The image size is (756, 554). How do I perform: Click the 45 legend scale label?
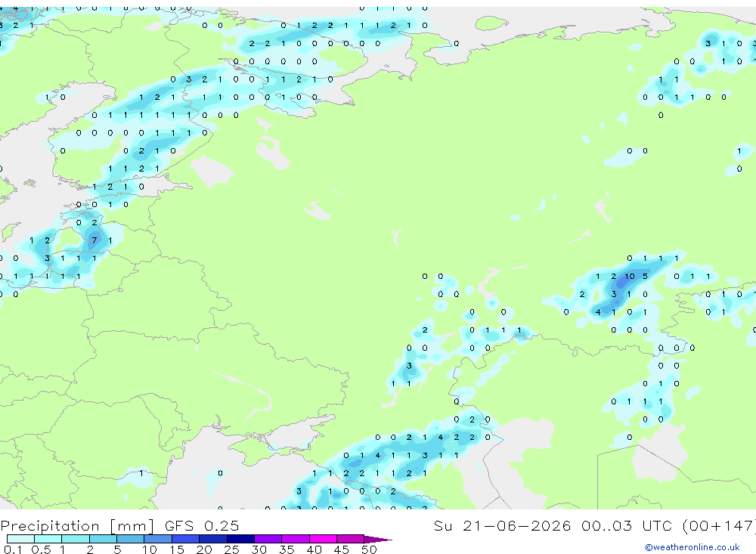click(x=342, y=549)
